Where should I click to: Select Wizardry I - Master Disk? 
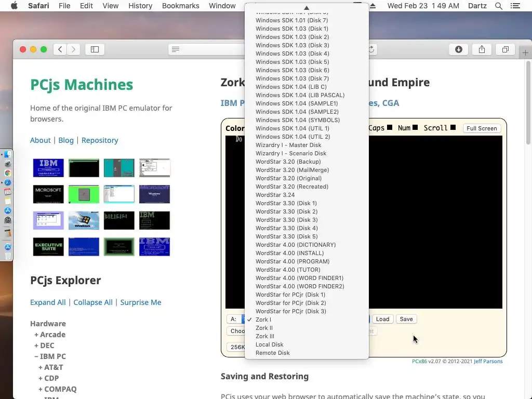pos(307,145)
